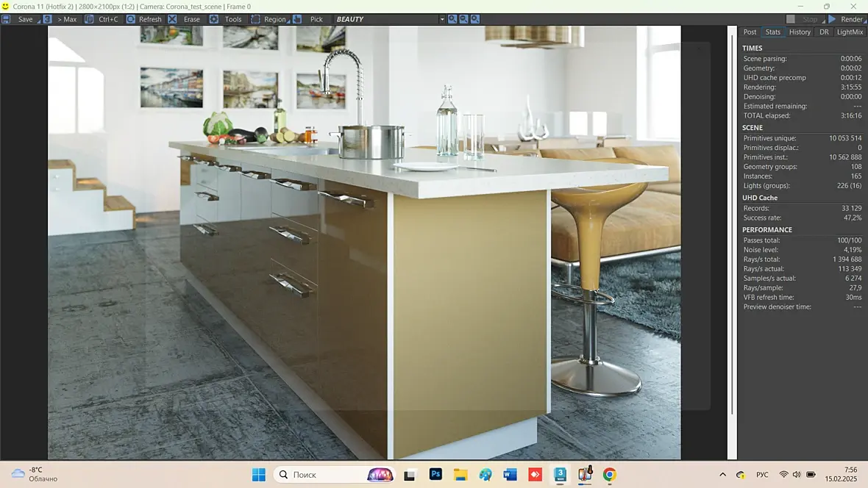Open Google Chrome from taskbar

coord(610,475)
